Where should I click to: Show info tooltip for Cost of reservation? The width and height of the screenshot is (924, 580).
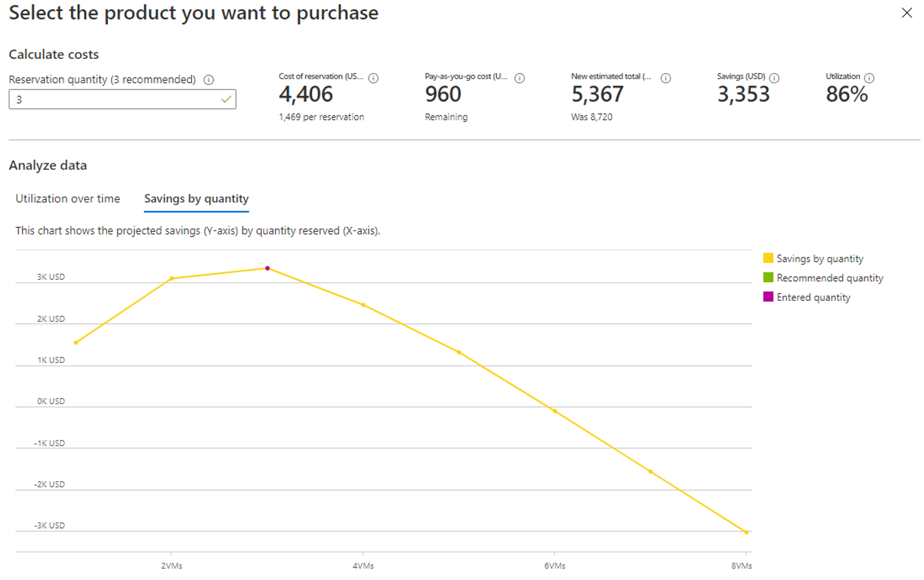(374, 78)
